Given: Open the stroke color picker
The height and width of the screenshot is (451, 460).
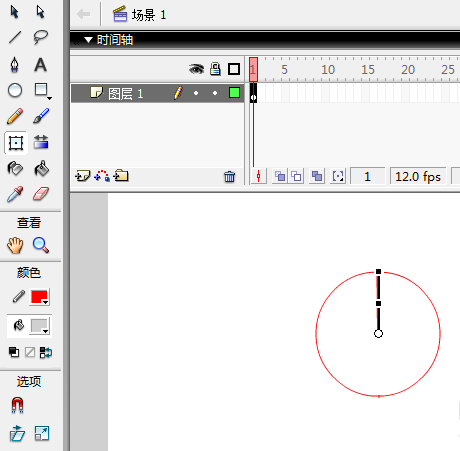Looking at the screenshot, I should (x=40, y=297).
